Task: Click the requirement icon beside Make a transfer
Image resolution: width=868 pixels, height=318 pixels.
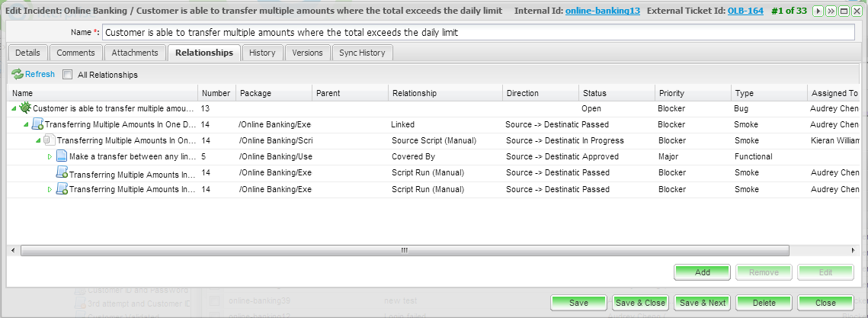Action: click(x=62, y=156)
